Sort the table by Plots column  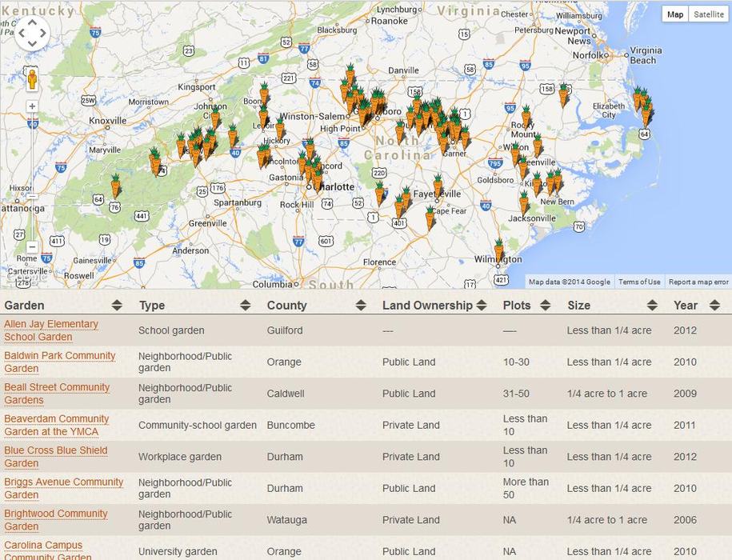526,305
